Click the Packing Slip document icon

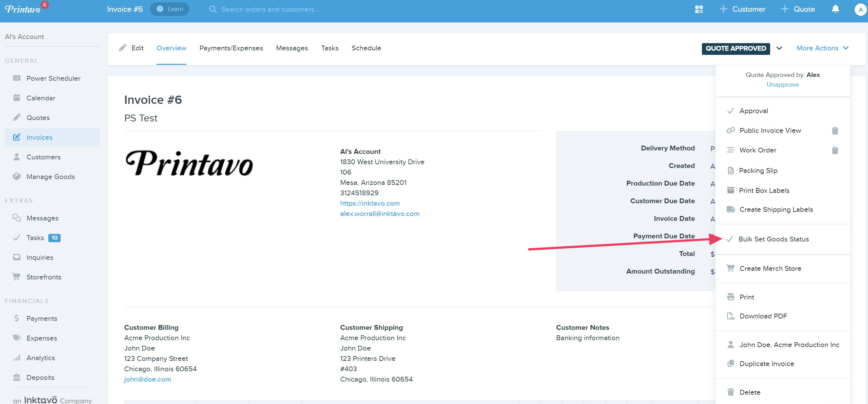click(731, 170)
